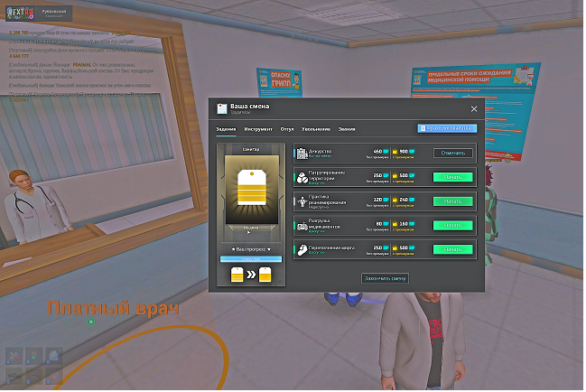This screenshot has height=392, width=586.
Task: Click the doctor NPC behind the window
Action: [x=37, y=208]
